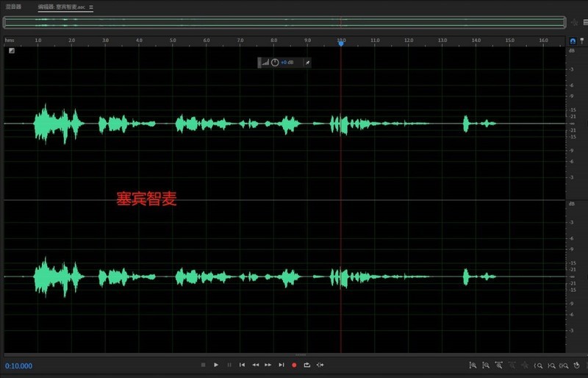The image size is (588, 378).
Task: Click the 0:10.000 time display
Action: tap(18, 365)
